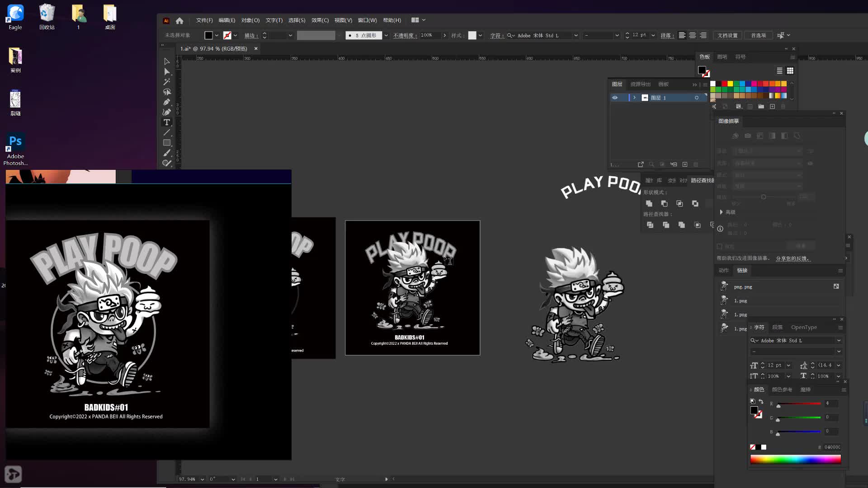Open workspace arrangement dropdown in menu bar

418,20
